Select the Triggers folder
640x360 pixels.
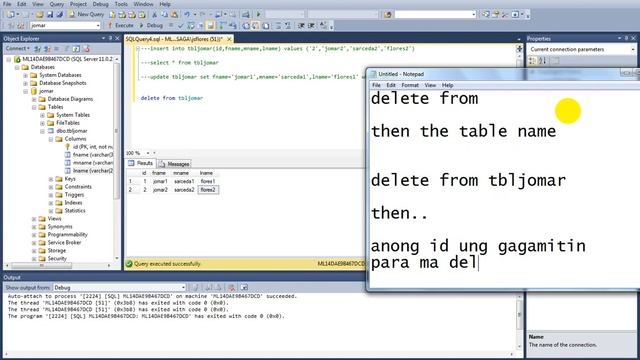[x=74, y=195]
